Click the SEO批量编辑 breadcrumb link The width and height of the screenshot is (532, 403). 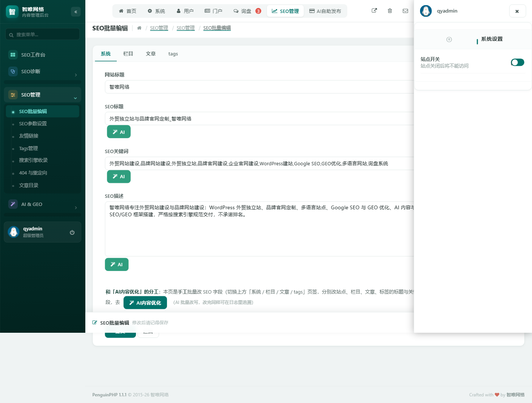coord(217,28)
